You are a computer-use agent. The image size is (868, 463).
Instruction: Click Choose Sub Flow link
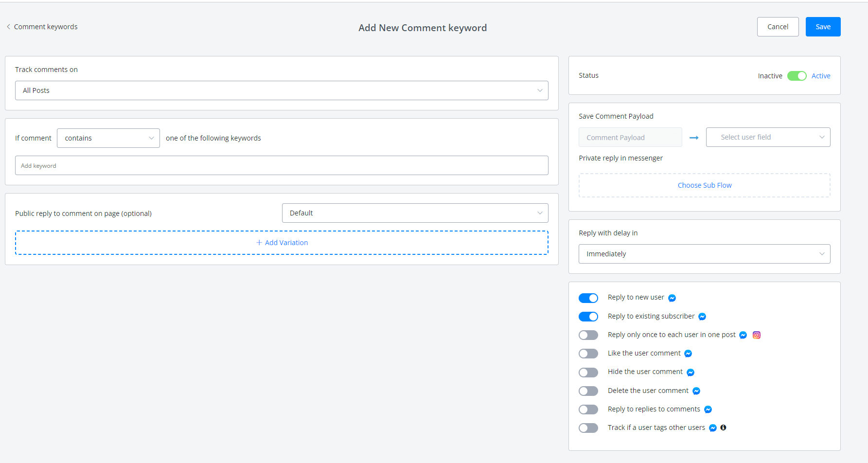(705, 185)
